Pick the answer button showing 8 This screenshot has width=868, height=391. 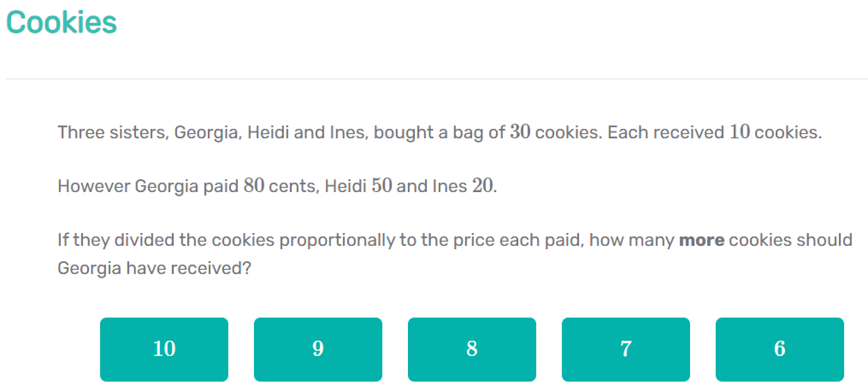pyautogui.click(x=472, y=349)
